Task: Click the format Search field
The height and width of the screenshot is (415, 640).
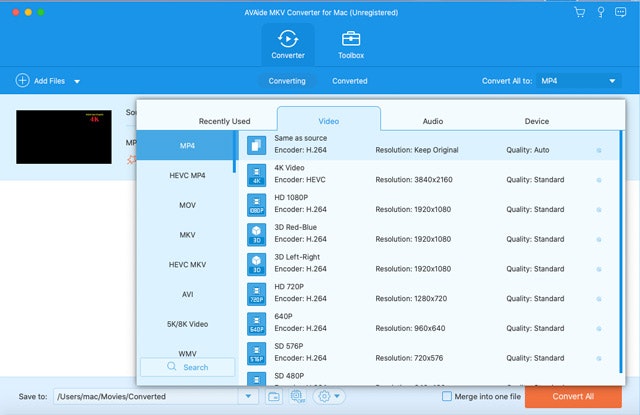Action: point(188,367)
